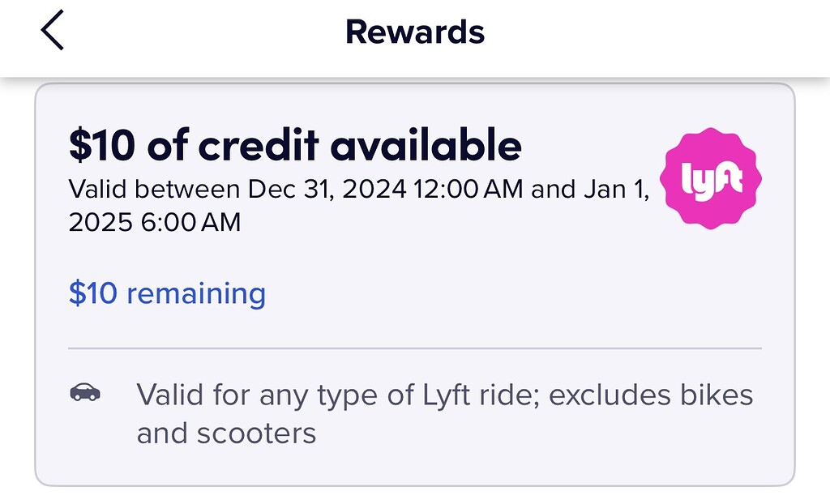Image resolution: width=830 pixels, height=504 pixels.
Task: Tap the reward expiration details row
Action: [357, 204]
